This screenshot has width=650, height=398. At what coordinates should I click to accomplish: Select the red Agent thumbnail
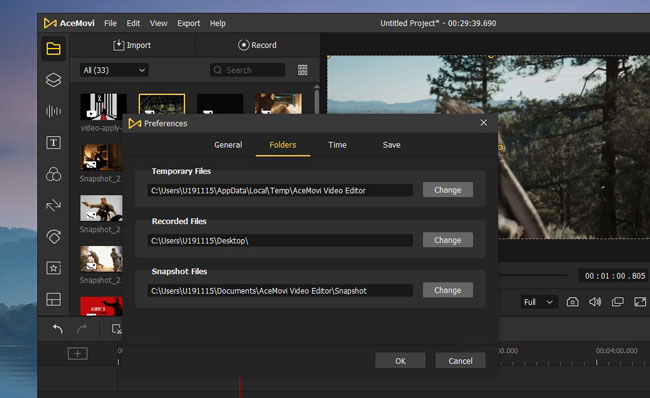[x=101, y=306]
